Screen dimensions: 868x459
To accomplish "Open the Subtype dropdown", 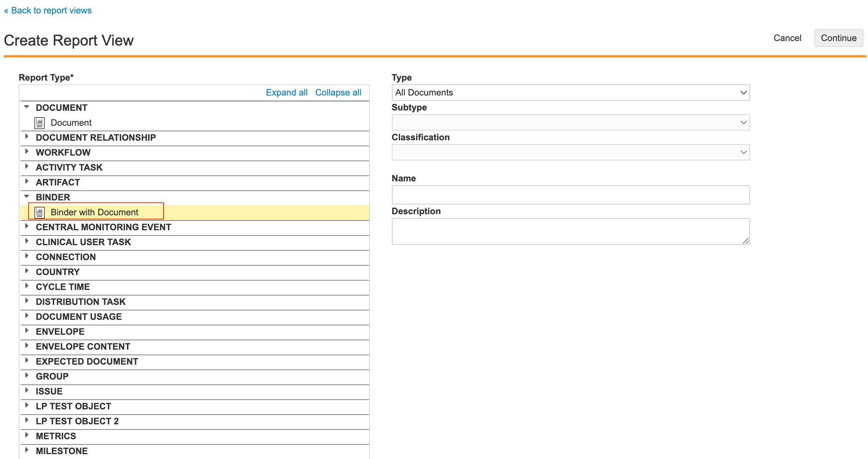I will pyautogui.click(x=570, y=122).
